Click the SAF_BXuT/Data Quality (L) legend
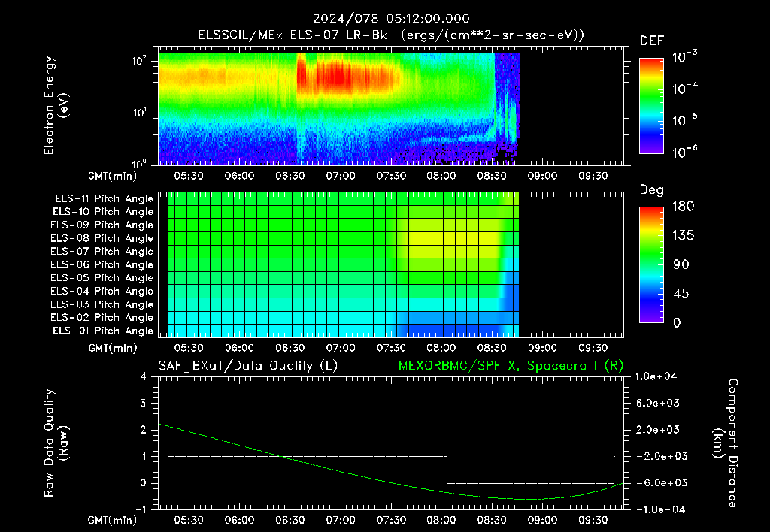 (248, 366)
